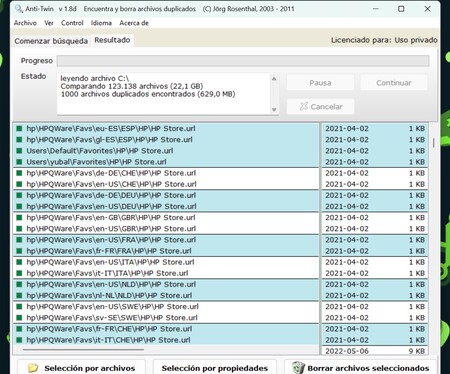Toggle green marker of eu-ES\ESP HP Store.url
This screenshot has height=374, width=450.
[19, 129]
